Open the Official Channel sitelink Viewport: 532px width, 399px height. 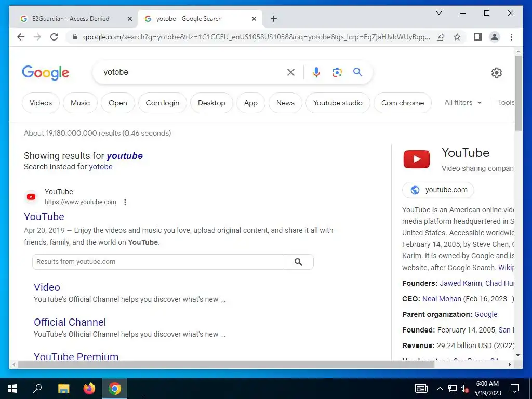(x=70, y=322)
